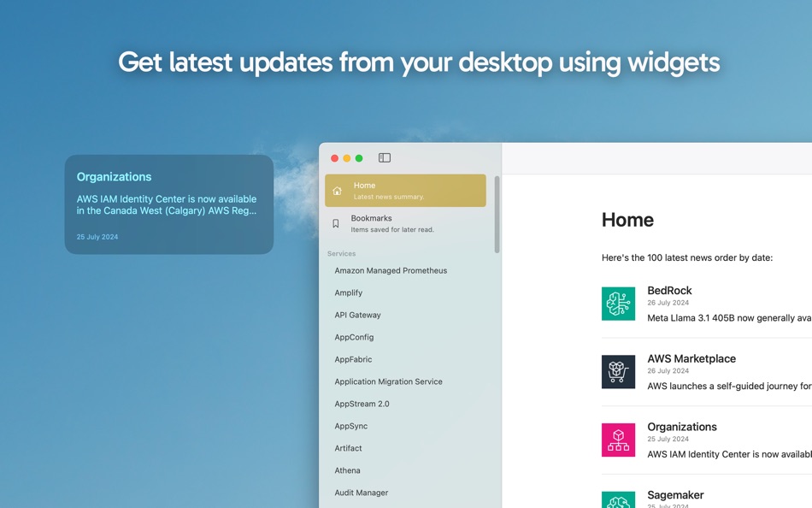This screenshot has width=812, height=508.
Task: Click the Organizations title in Home list
Action: point(682,427)
